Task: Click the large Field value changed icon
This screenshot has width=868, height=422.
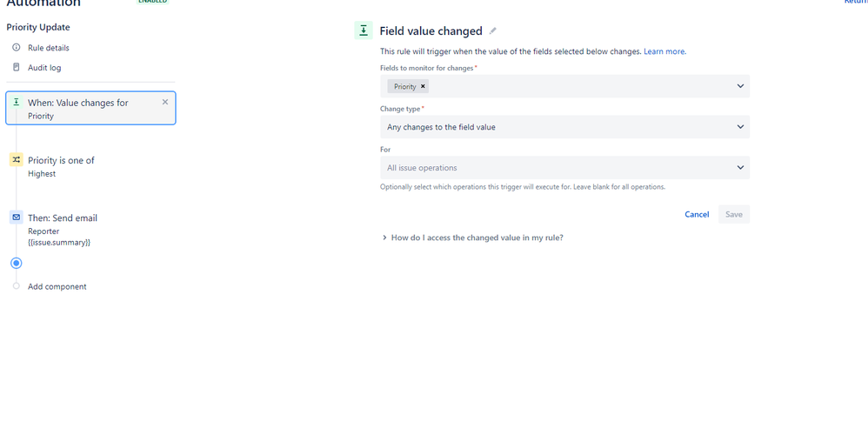Action: 364,30
